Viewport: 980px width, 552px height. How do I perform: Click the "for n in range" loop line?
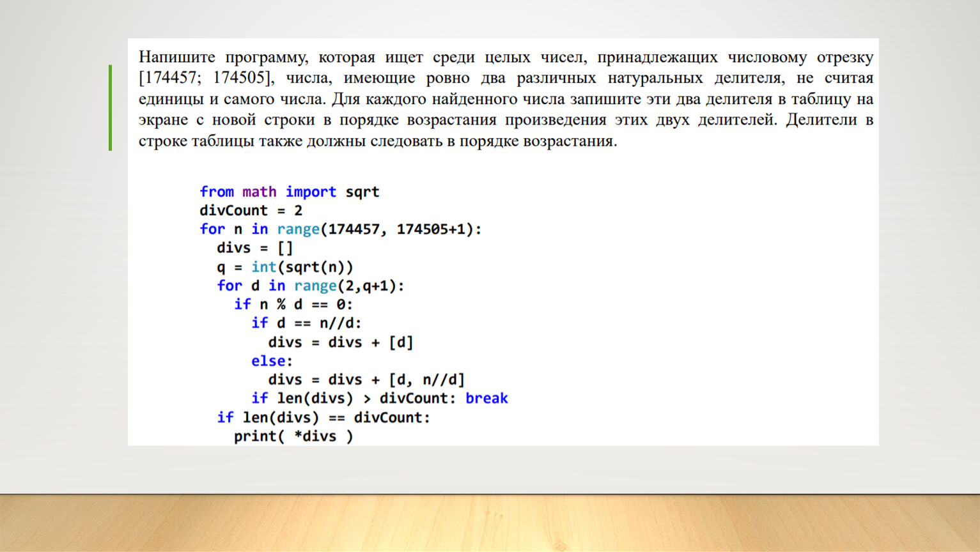tap(340, 229)
